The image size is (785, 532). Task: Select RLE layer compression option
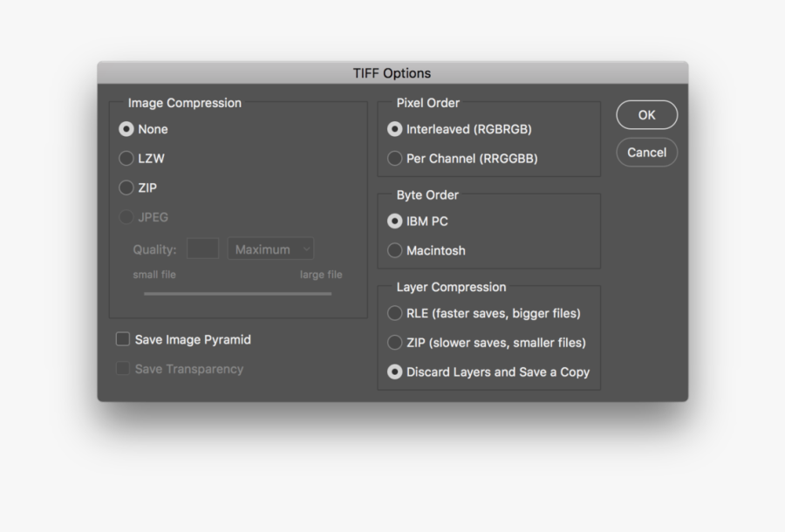click(x=395, y=313)
